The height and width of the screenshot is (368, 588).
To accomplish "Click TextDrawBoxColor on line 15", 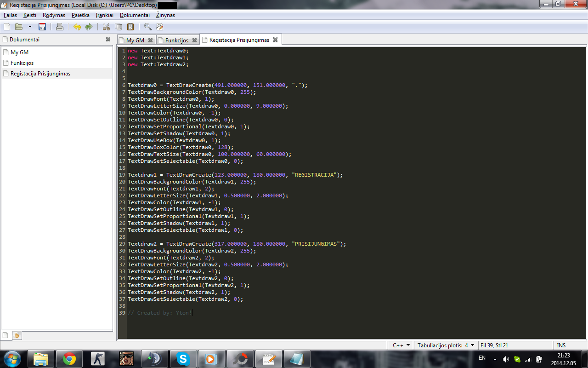I will [153, 147].
